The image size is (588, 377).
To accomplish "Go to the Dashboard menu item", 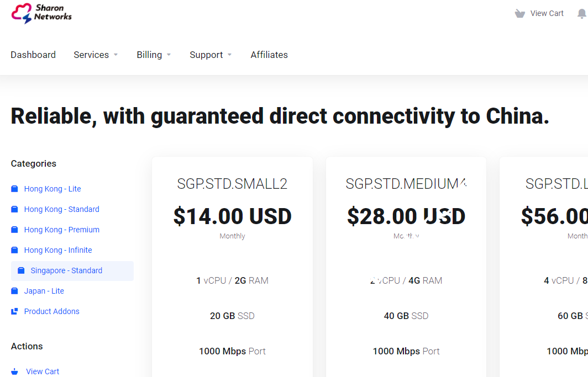I will click(33, 55).
